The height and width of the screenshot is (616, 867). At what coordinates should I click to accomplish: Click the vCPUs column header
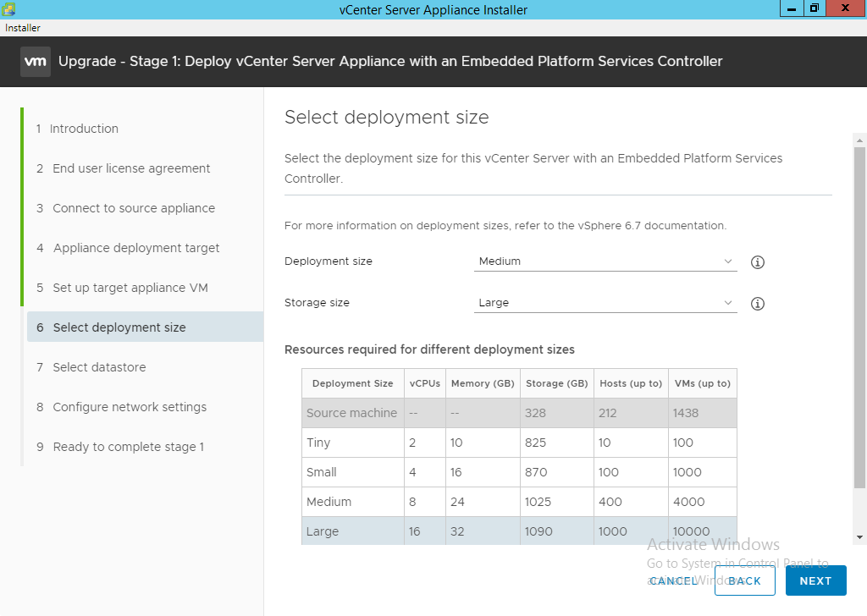425,383
